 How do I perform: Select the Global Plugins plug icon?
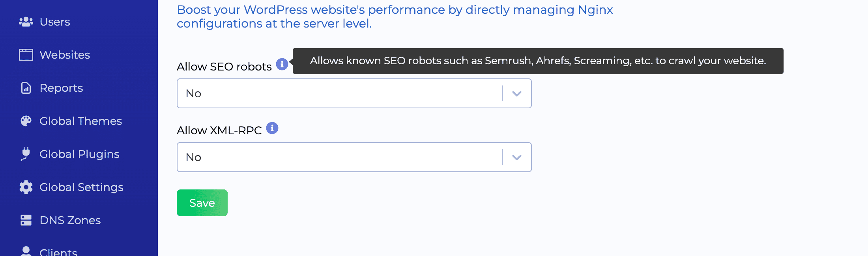click(26, 154)
